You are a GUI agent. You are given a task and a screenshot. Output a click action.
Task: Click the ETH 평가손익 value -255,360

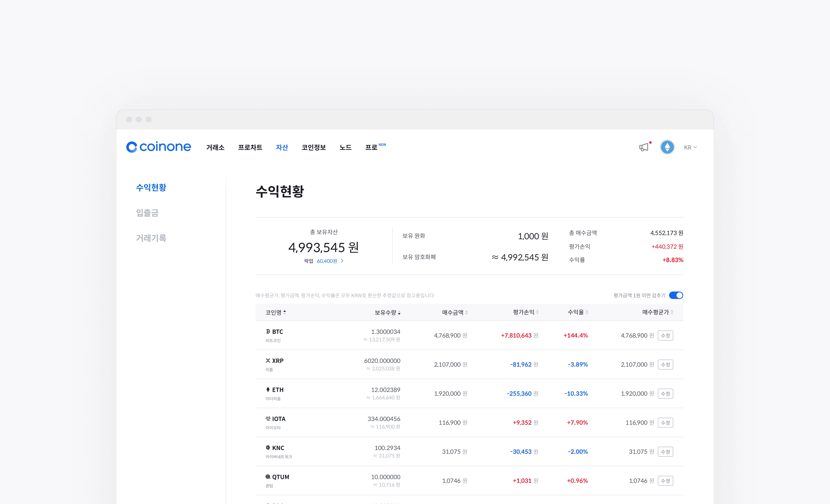coord(519,393)
